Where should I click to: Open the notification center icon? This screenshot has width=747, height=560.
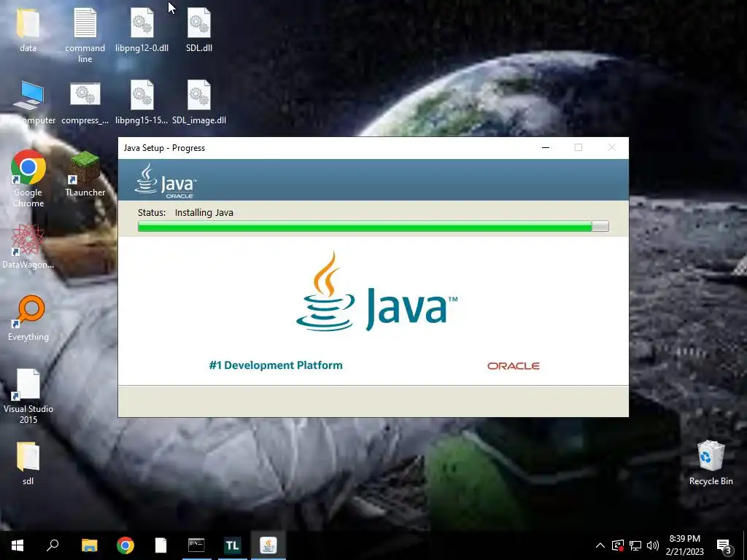tap(724, 545)
